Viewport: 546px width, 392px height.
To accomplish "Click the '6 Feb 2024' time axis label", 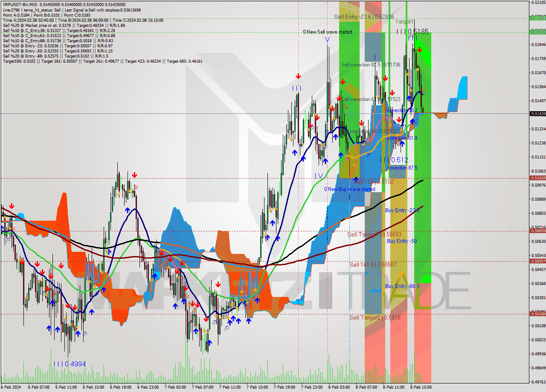I will click(x=11, y=387).
